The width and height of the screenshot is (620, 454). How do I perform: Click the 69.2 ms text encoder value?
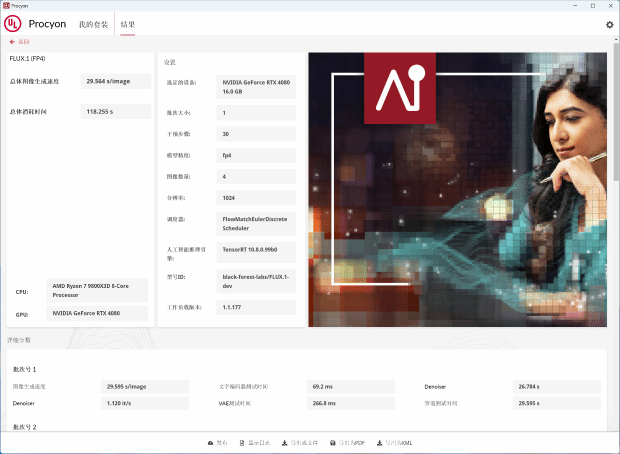pyautogui.click(x=351, y=386)
